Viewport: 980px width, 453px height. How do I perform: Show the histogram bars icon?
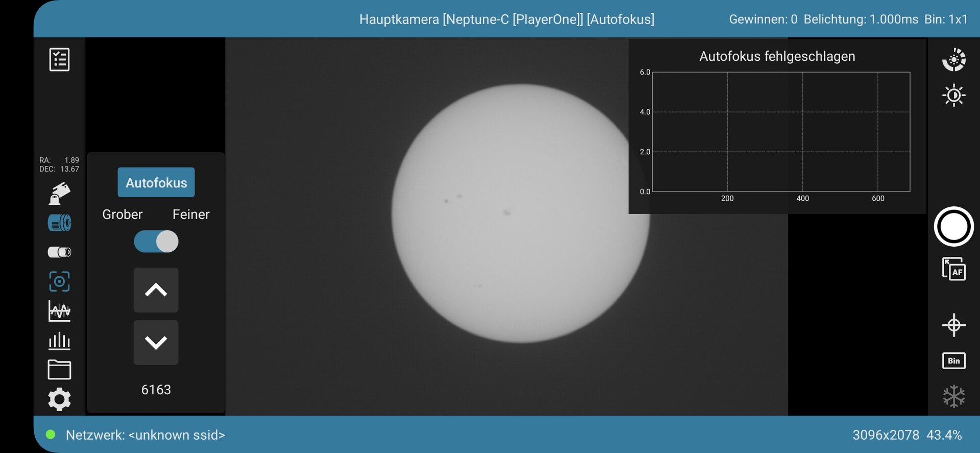coord(59,341)
